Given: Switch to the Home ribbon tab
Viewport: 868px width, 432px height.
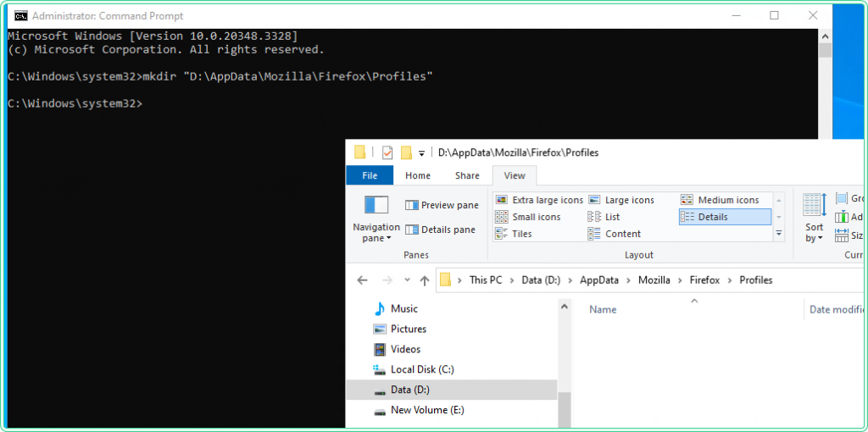Looking at the screenshot, I should coord(417,175).
